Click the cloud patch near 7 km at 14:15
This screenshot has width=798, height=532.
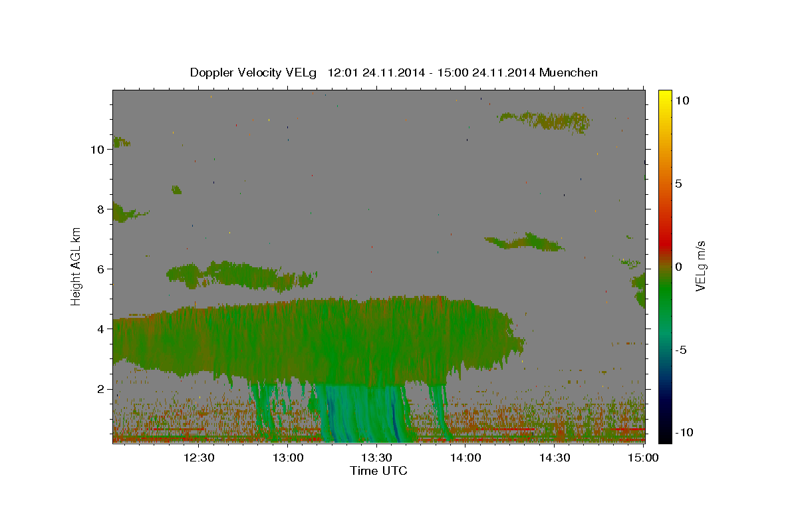coord(524,241)
